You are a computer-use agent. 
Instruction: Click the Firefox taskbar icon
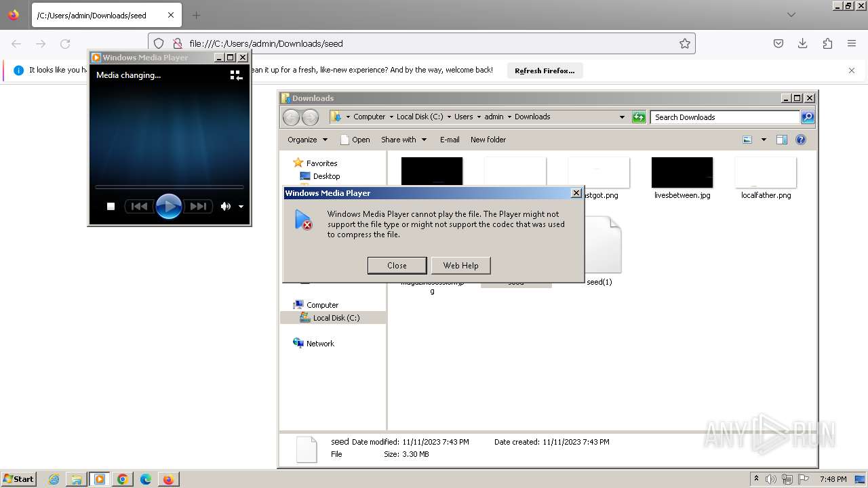coord(169,479)
